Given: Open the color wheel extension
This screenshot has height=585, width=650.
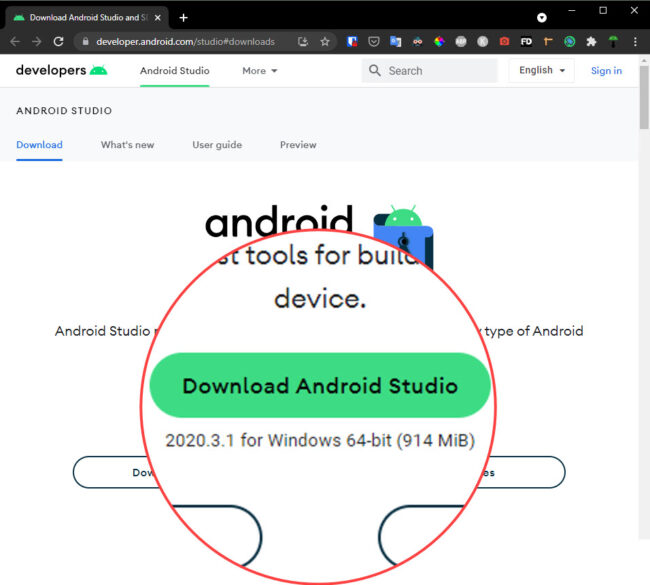Looking at the screenshot, I should (439, 41).
